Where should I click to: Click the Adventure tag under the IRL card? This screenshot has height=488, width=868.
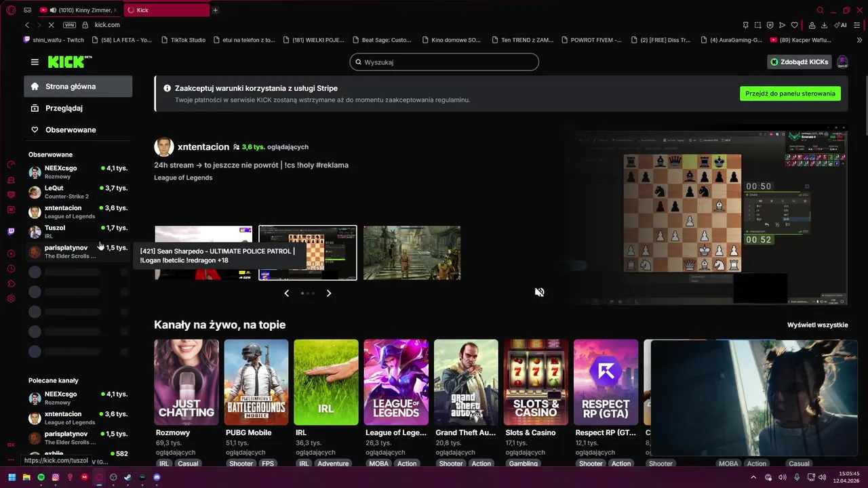333,464
